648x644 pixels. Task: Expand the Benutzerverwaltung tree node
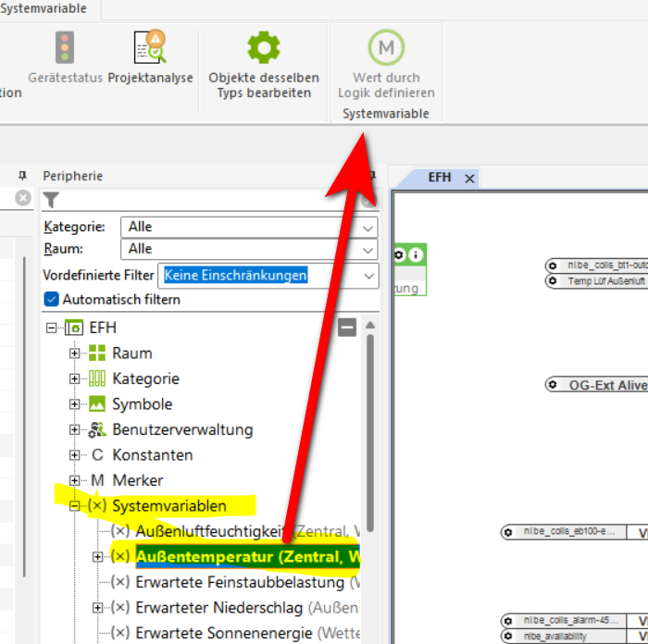75,429
